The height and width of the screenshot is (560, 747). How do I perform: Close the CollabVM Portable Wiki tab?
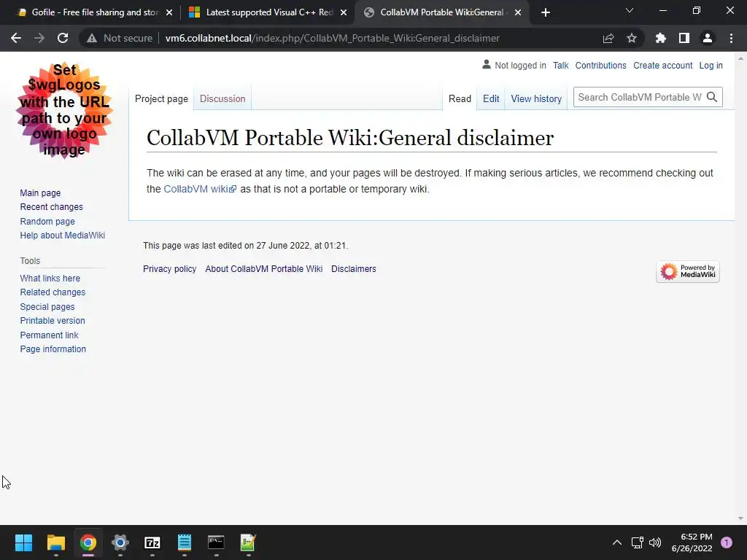518,13
